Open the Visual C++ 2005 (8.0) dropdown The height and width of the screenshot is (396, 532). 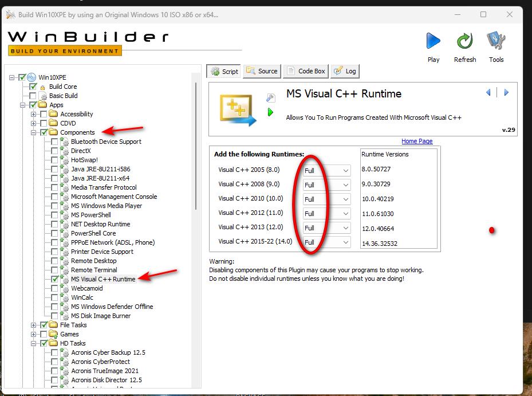(x=326, y=170)
